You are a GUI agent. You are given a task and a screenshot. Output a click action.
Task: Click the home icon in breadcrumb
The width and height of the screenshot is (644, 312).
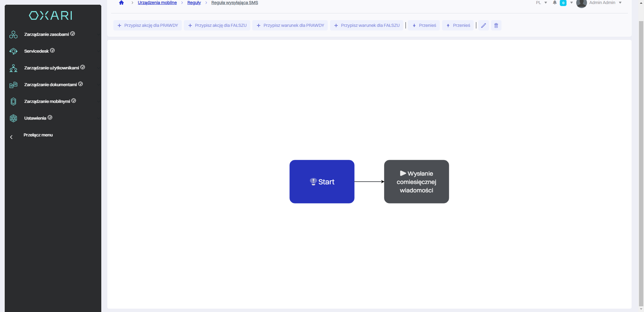(121, 3)
